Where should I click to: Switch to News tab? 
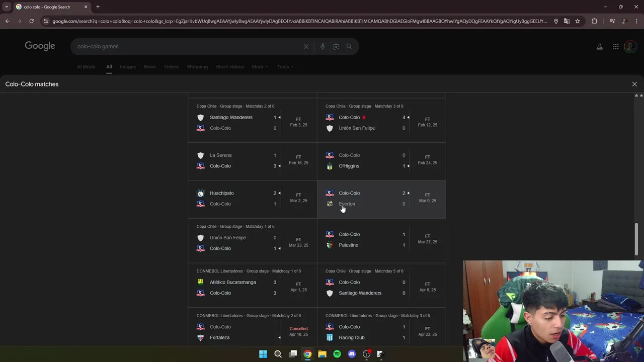pyautogui.click(x=150, y=67)
